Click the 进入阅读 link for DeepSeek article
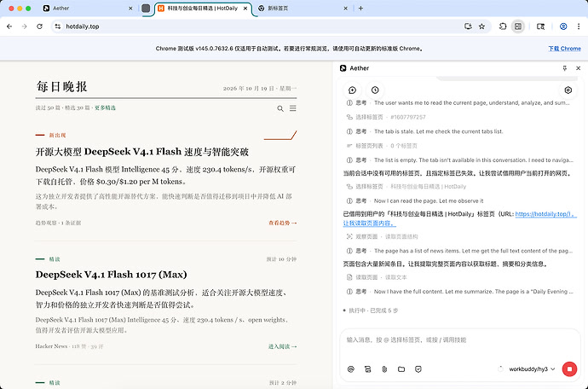The height and width of the screenshot is (389, 588). tap(282, 346)
